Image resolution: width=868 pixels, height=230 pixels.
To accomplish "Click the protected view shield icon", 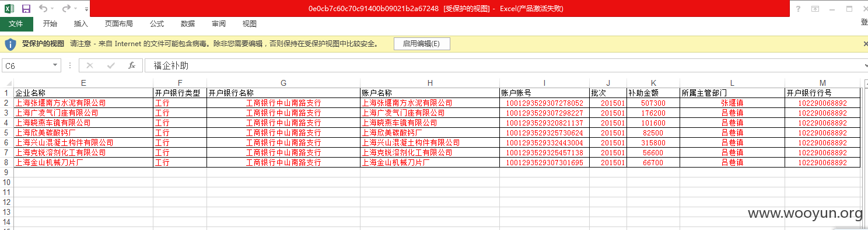I will pyautogui.click(x=10, y=44).
